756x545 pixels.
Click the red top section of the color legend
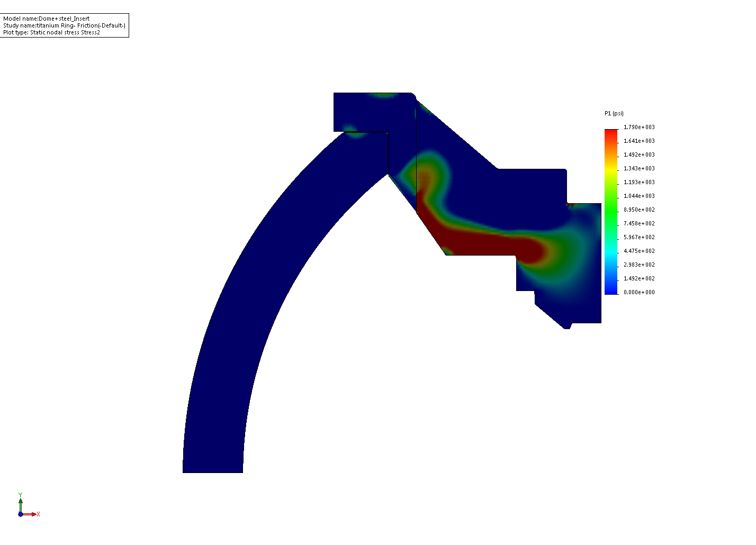611,135
